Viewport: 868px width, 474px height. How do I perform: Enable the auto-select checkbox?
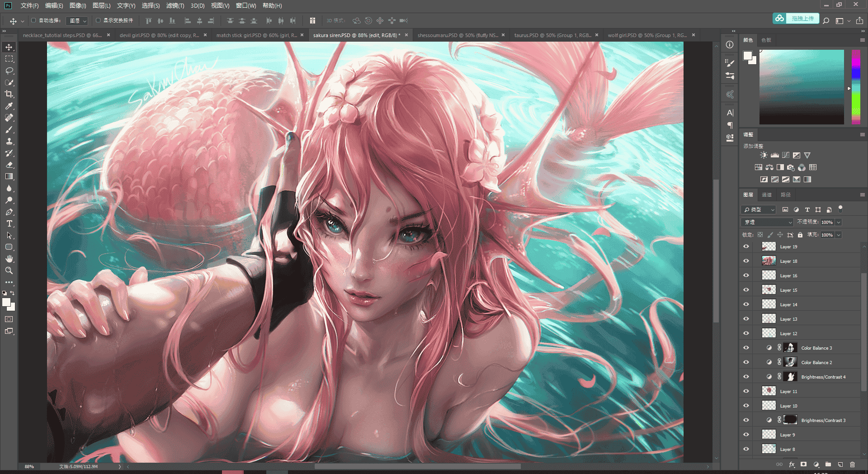pyautogui.click(x=33, y=20)
